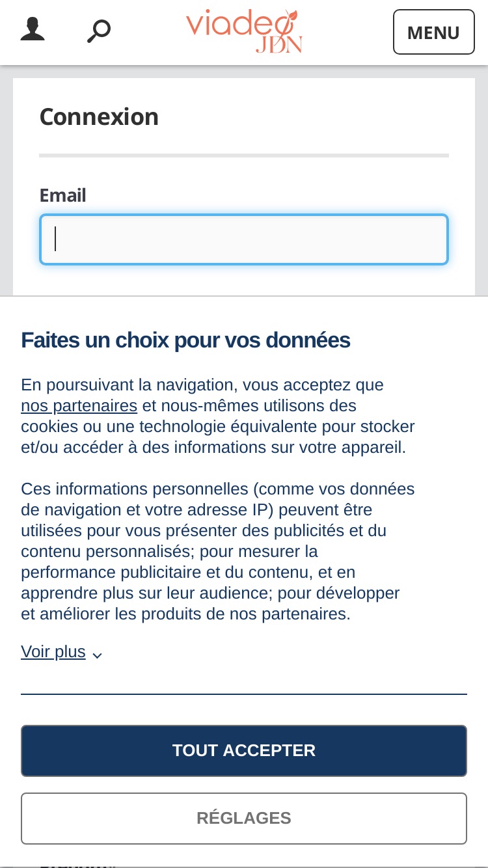Image resolution: width=488 pixels, height=868 pixels.
Task: Click the chevron next to Voir plus
Action: [97, 655]
